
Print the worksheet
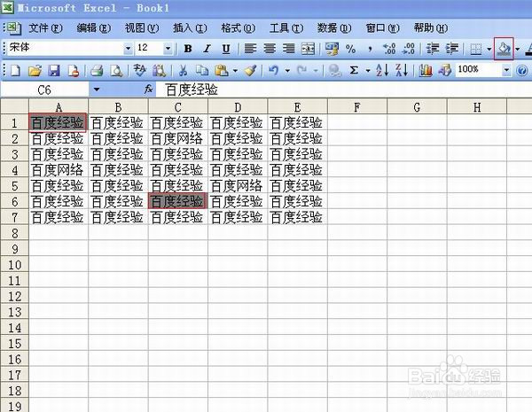click(97, 71)
